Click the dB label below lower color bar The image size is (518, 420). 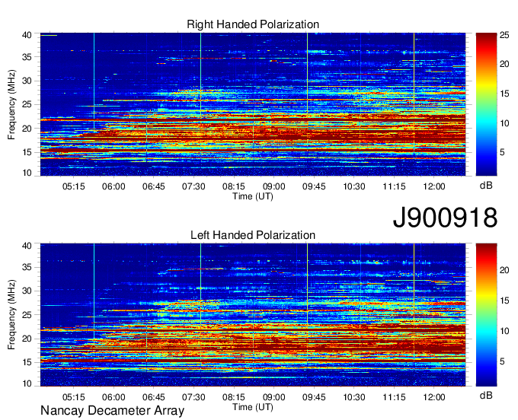tap(486, 395)
